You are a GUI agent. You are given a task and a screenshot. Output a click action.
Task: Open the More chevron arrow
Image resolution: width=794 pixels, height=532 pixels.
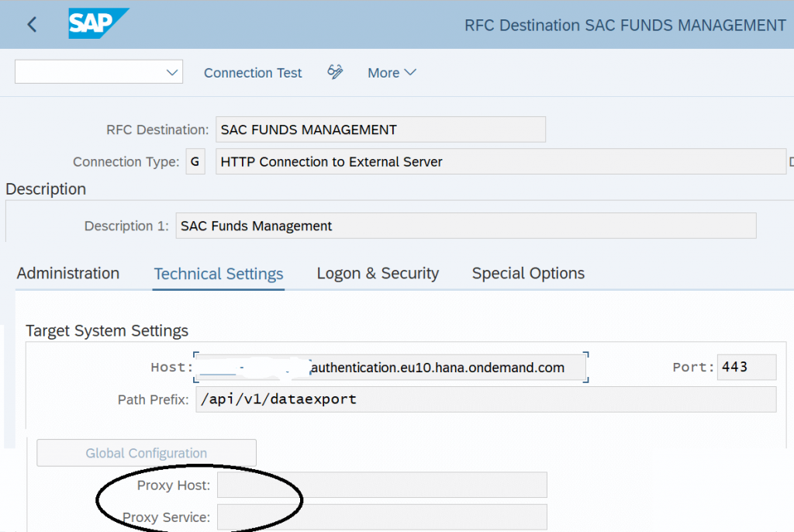411,73
